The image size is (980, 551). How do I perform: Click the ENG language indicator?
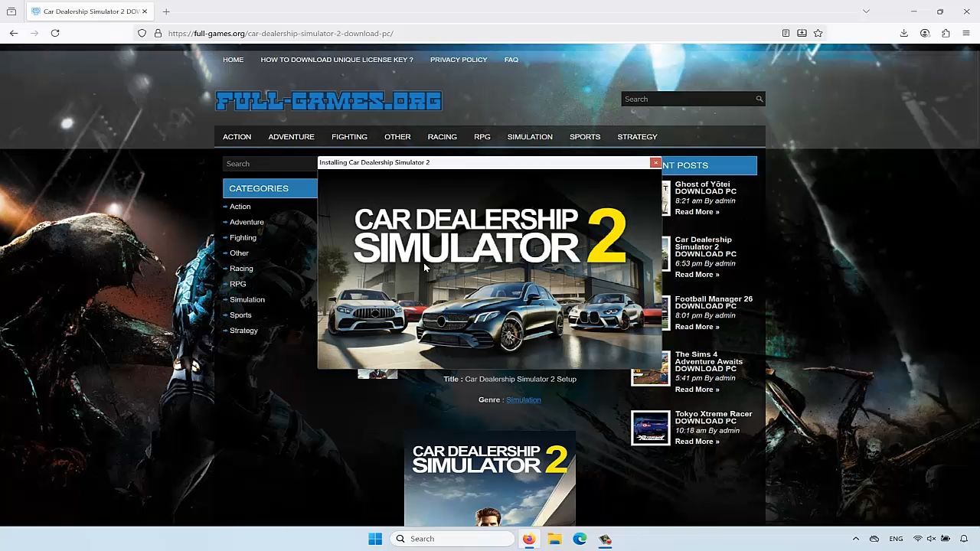[x=896, y=539]
